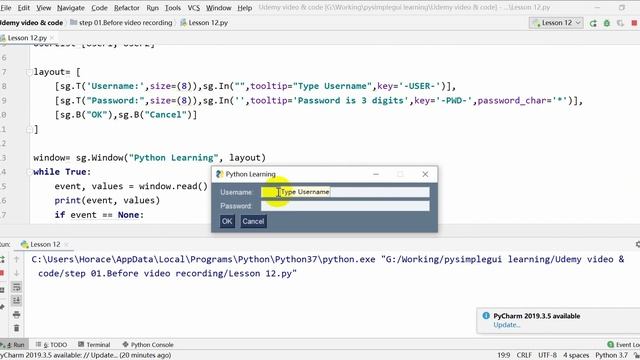The width and height of the screenshot is (640, 360).
Task: Click the Down the Stack Trace arrow icon
Action: 16,273
